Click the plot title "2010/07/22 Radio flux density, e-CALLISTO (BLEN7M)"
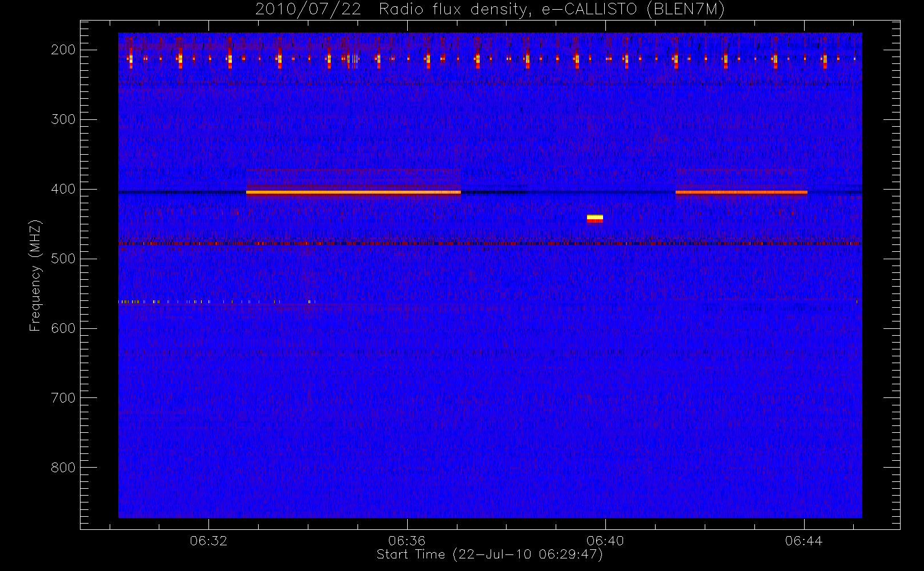 pos(489,10)
